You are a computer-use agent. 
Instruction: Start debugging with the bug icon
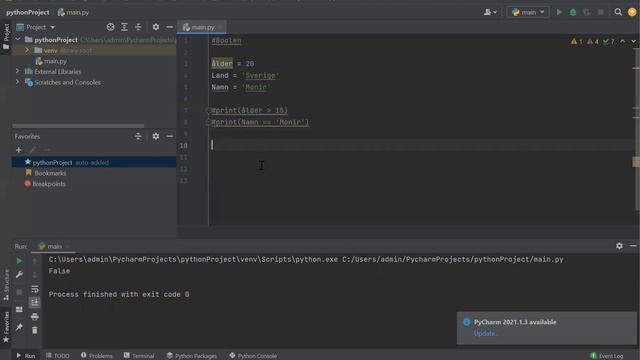573,12
